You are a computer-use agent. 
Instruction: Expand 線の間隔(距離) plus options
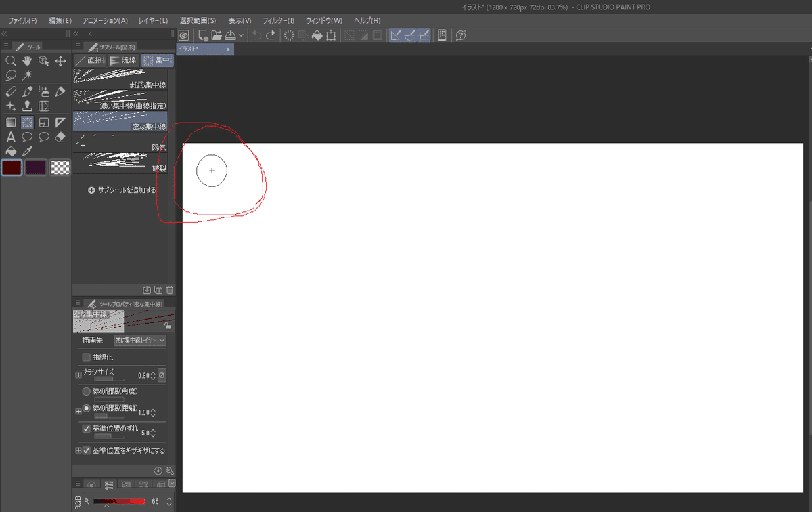click(78, 412)
